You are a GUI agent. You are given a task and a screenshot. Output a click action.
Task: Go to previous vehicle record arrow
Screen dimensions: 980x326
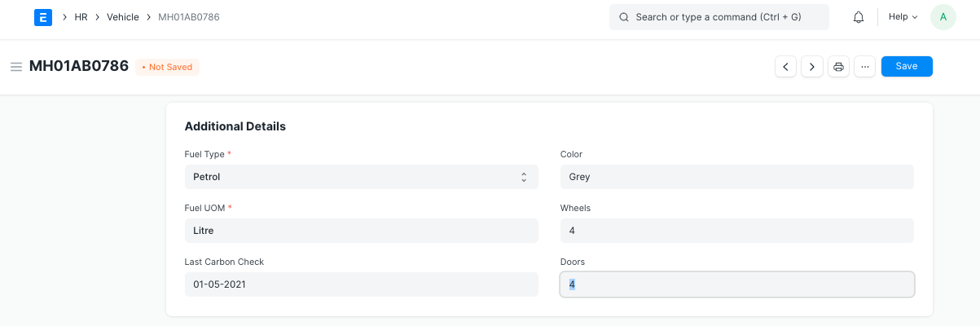point(785,67)
